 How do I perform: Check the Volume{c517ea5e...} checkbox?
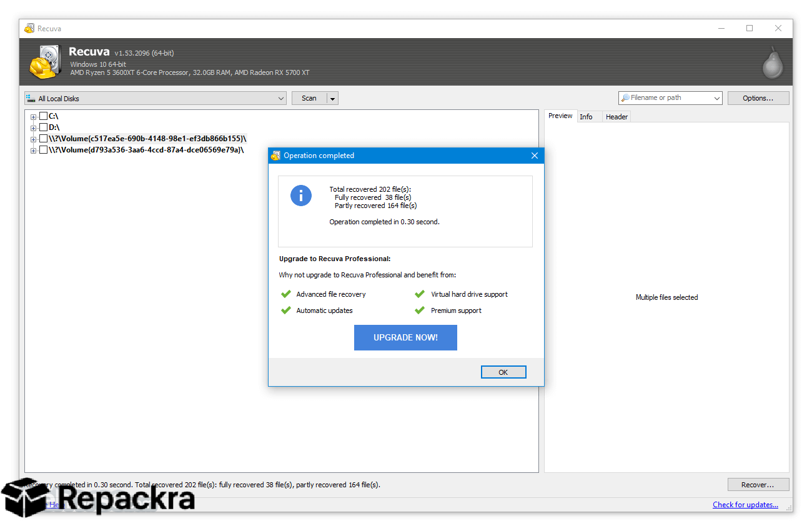pyautogui.click(x=43, y=139)
